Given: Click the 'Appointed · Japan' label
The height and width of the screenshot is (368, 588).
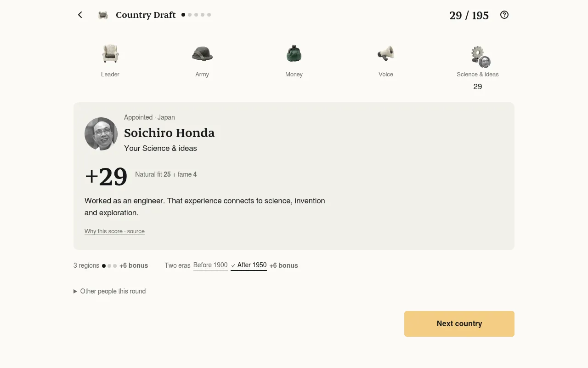Looking at the screenshot, I should coord(149,117).
